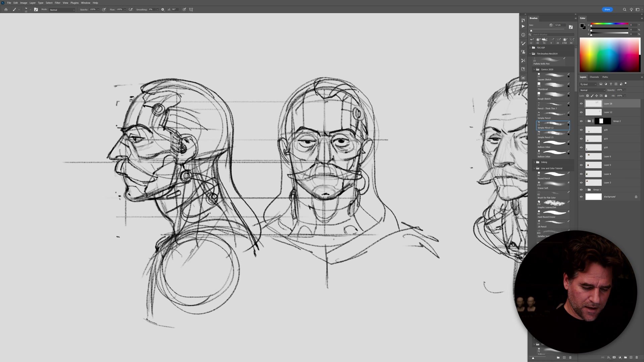Switch to the Channels tab
The image size is (644, 362).
tap(594, 77)
